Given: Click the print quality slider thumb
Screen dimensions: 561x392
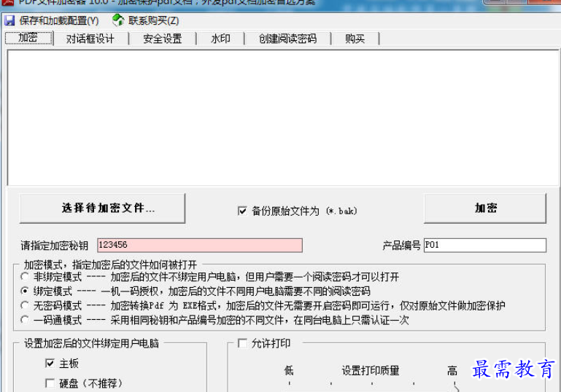Looking at the screenshot, I should tap(455, 388).
